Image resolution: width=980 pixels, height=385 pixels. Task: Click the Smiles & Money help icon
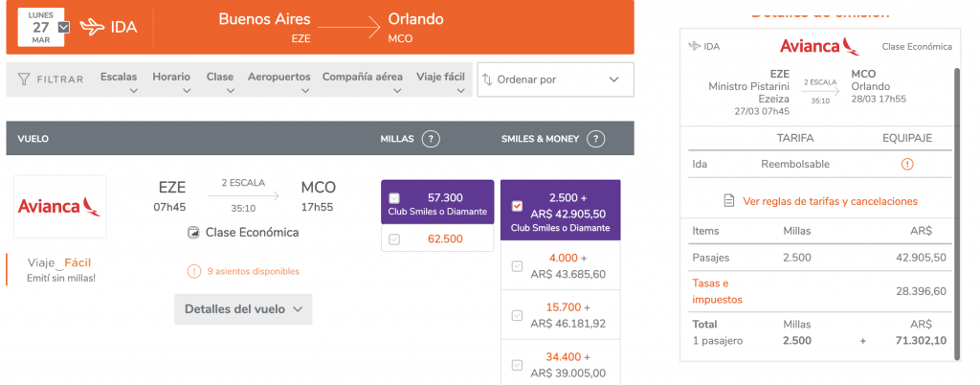point(596,139)
